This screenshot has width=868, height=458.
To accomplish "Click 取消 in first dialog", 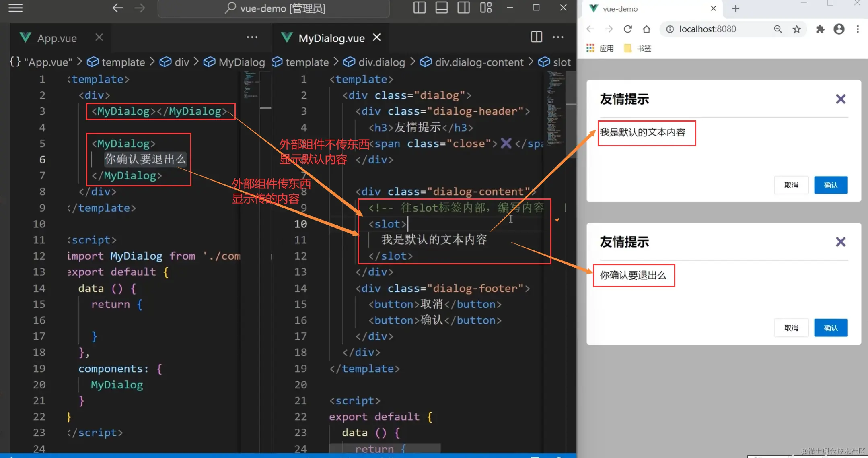I will click(x=791, y=185).
